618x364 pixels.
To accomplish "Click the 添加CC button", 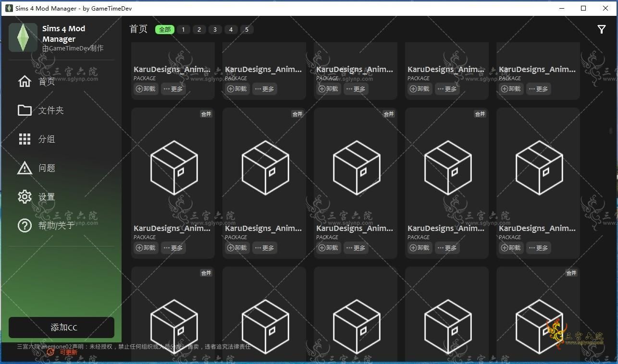I will (62, 328).
